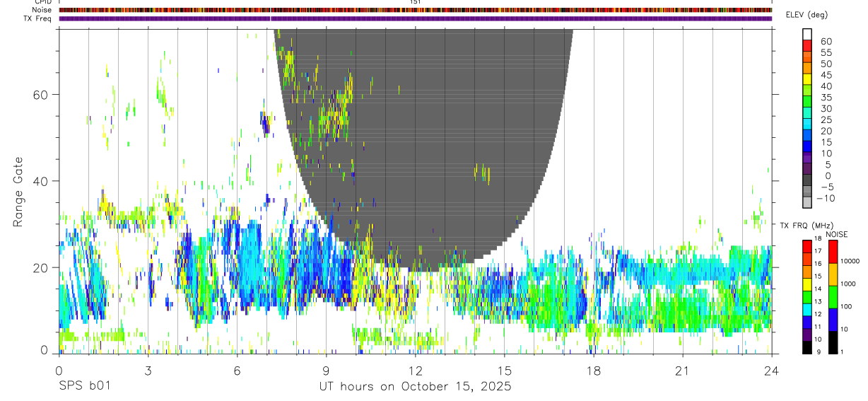
Task: Select blue NOISE swatch between 10 and 100
Action: click(832, 320)
